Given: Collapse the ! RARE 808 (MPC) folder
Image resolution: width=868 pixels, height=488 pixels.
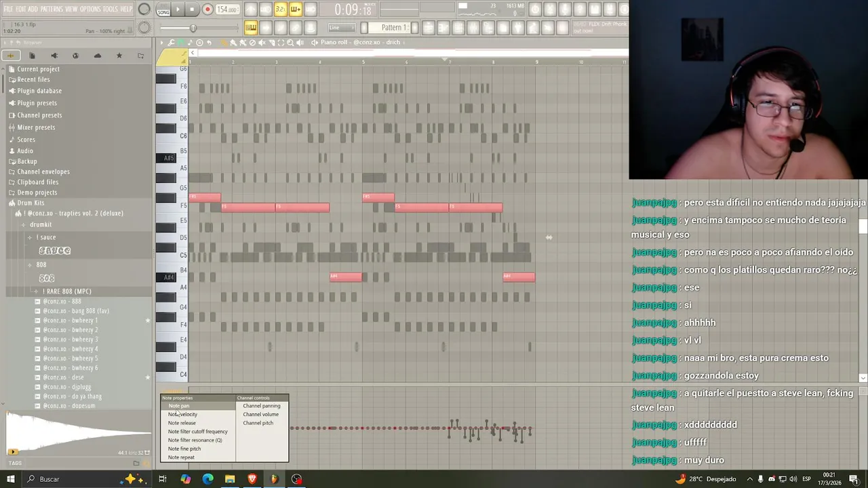Looking at the screenshot, I should 66,291.
